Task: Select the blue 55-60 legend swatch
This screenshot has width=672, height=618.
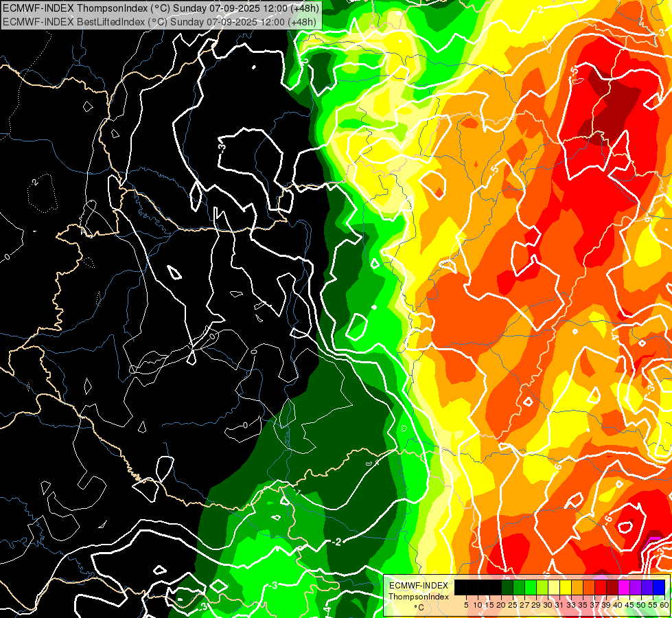Action: 659,587
